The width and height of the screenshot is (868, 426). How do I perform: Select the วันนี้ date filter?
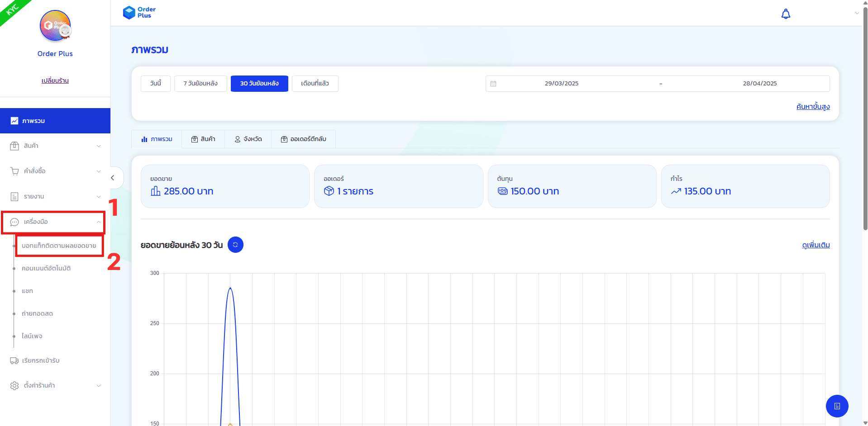click(x=156, y=83)
